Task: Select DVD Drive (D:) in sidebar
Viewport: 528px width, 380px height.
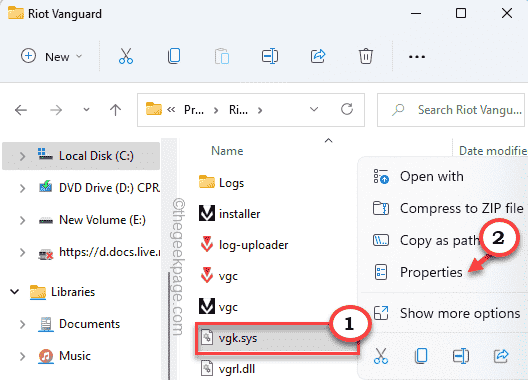Action: 99,188
